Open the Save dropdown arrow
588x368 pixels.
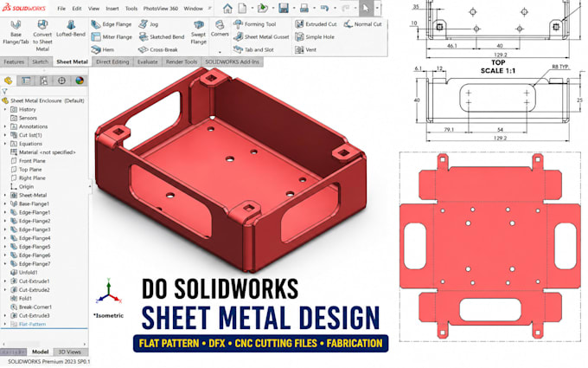click(x=294, y=9)
